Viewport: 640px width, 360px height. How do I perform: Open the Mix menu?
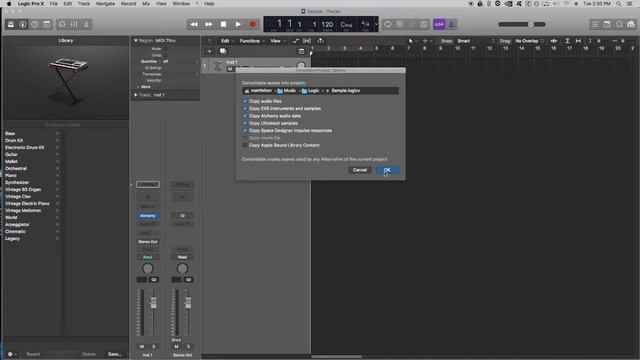pyautogui.click(x=146, y=4)
